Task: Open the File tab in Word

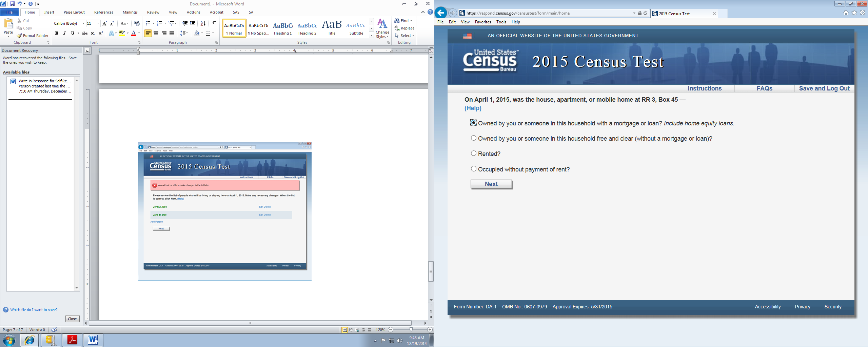Action: [x=9, y=12]
